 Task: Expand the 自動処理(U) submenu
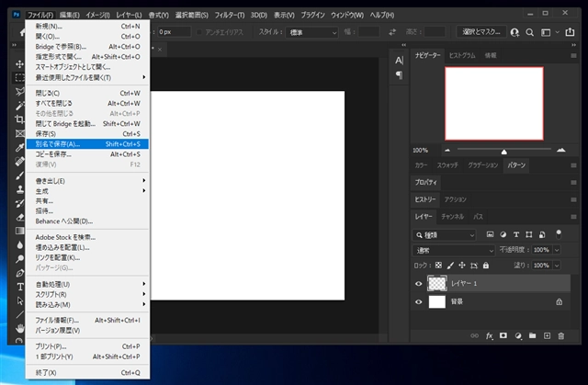pyautogui.click(x=88, y=285)
